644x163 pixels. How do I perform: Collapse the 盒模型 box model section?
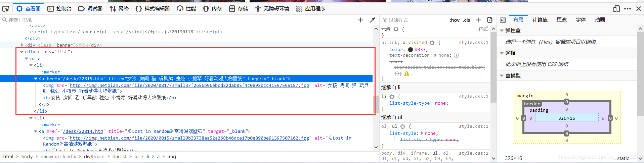point(502,76)
